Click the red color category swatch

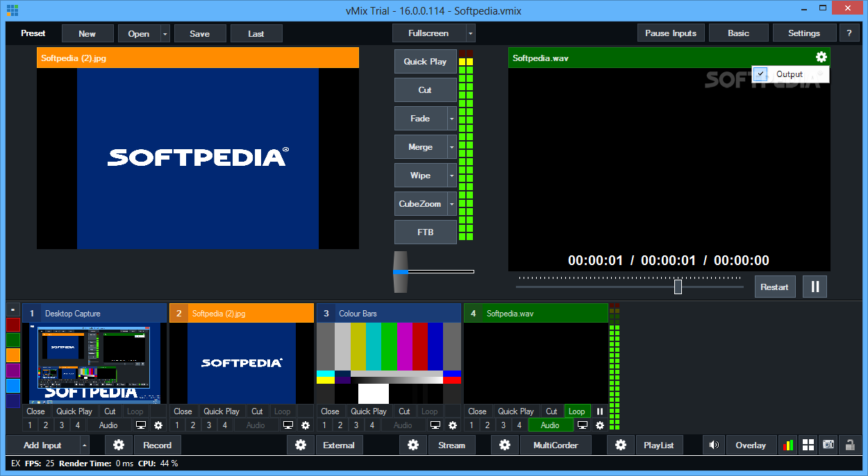pos(13,325)
